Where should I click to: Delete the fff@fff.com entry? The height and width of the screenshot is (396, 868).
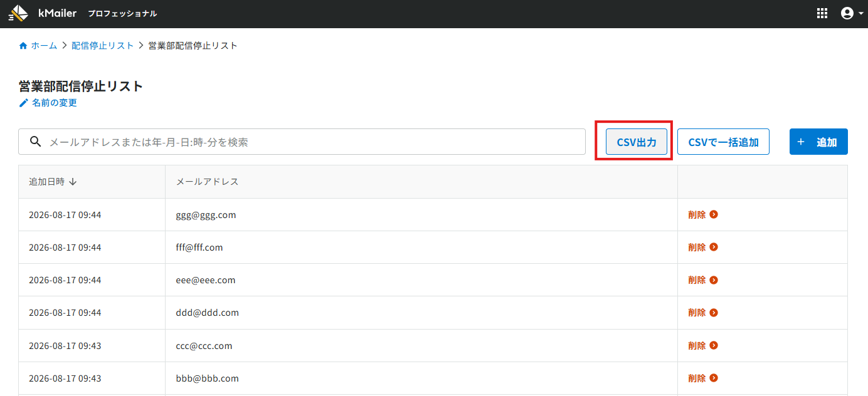click(x=702, y=247)
